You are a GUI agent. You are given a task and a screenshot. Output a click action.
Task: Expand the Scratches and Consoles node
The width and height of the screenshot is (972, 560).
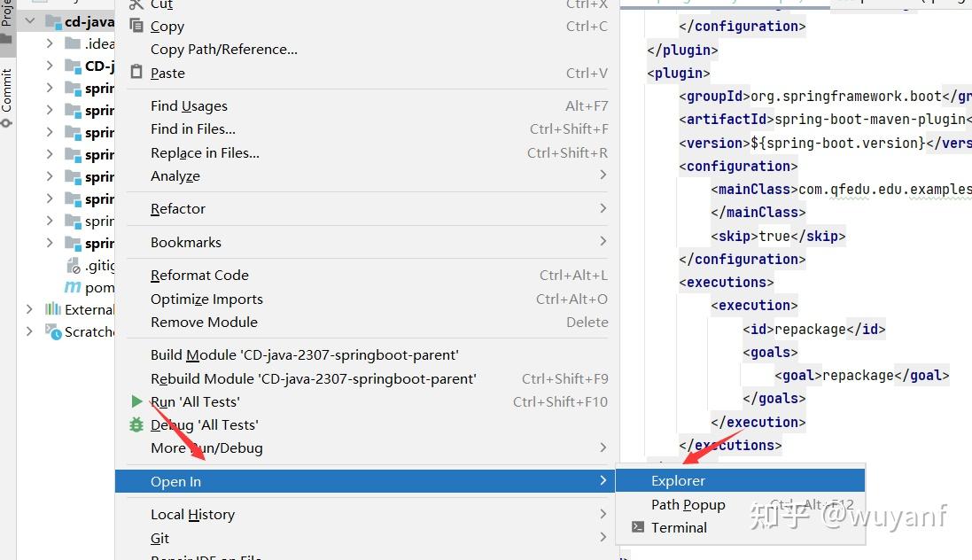(x=29, y=331)
